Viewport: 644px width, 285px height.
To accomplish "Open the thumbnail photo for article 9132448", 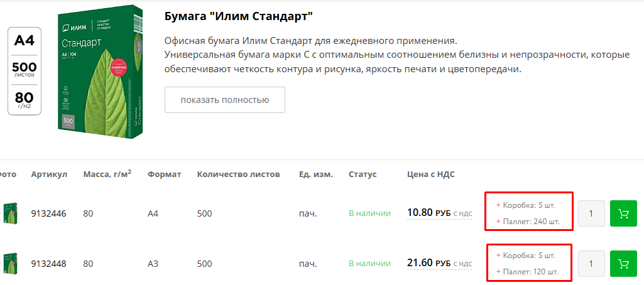I will (9, 264).
